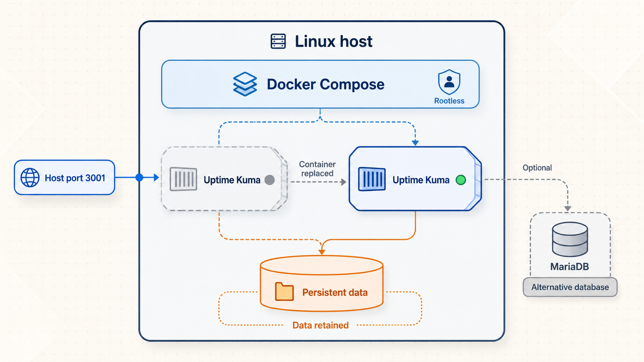The width and height of the screenshot is (644, 362).
Task: Click the blue container icon of new Uptime Kuma
Action: 372,179
